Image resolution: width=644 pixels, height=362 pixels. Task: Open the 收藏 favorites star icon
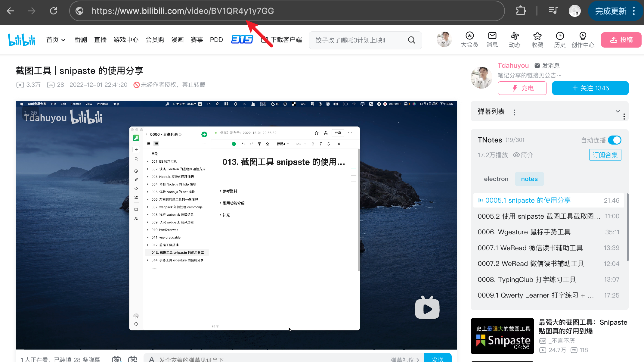pos(537,39)
